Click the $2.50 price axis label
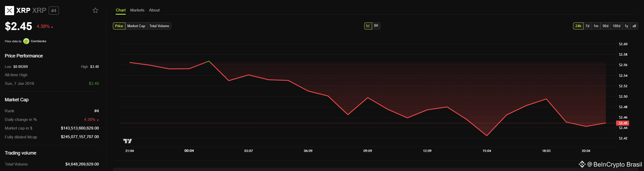 pyautogui.click(x=623, y=97)
